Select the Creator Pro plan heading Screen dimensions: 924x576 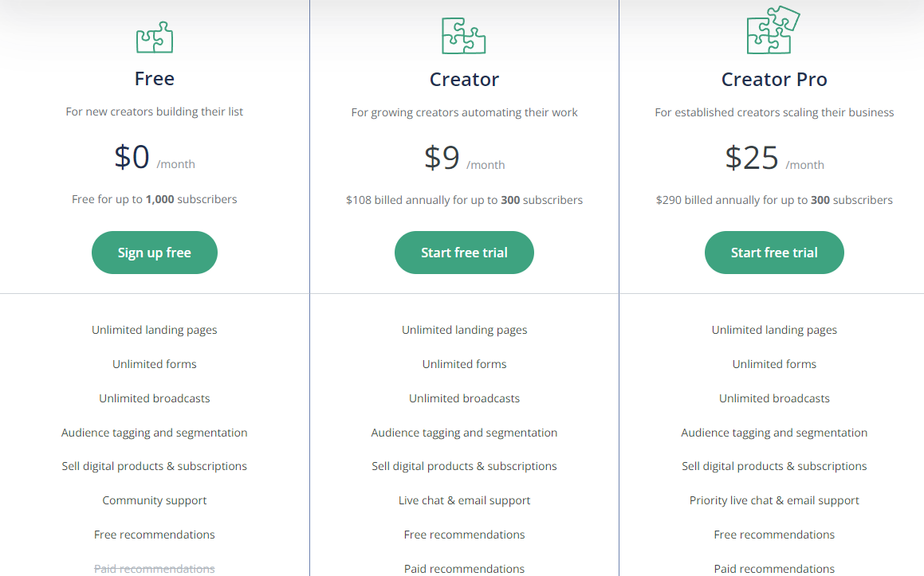tap(774, 80)
